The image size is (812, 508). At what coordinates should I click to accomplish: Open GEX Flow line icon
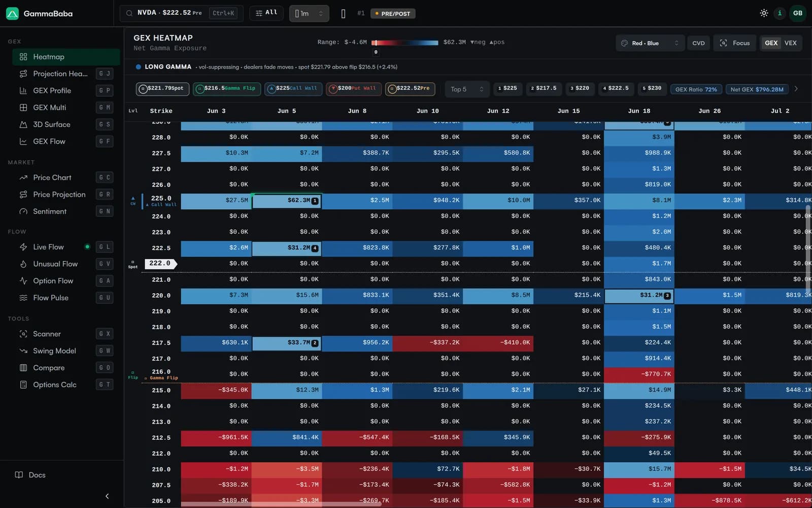click(23, 141)
